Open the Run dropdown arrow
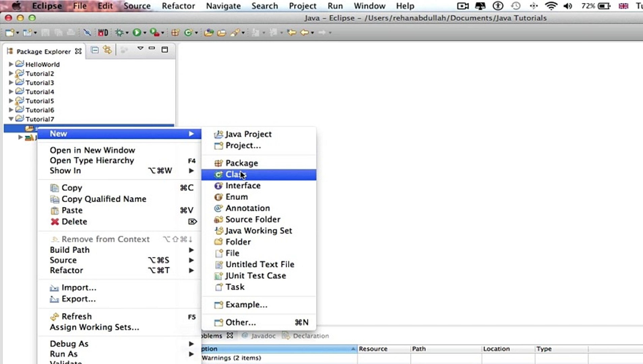 [x=145, y=33]
